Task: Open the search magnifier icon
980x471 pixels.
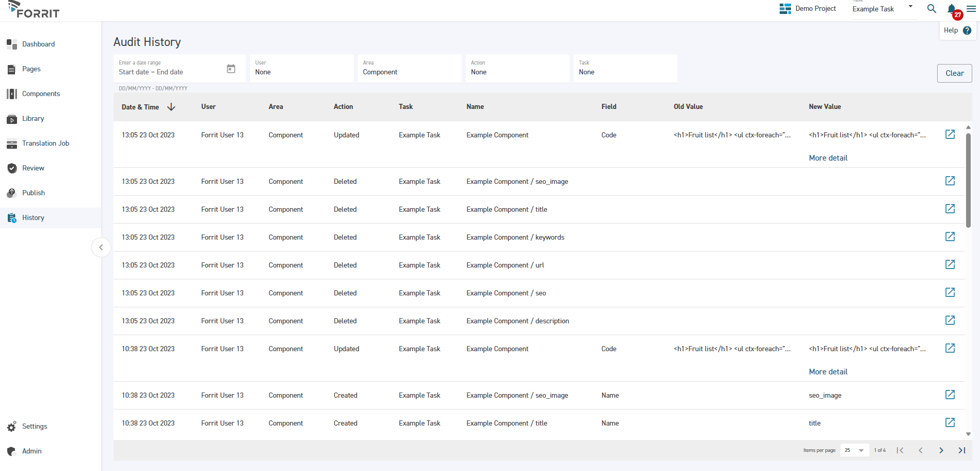Action: [x=931, y=9]
